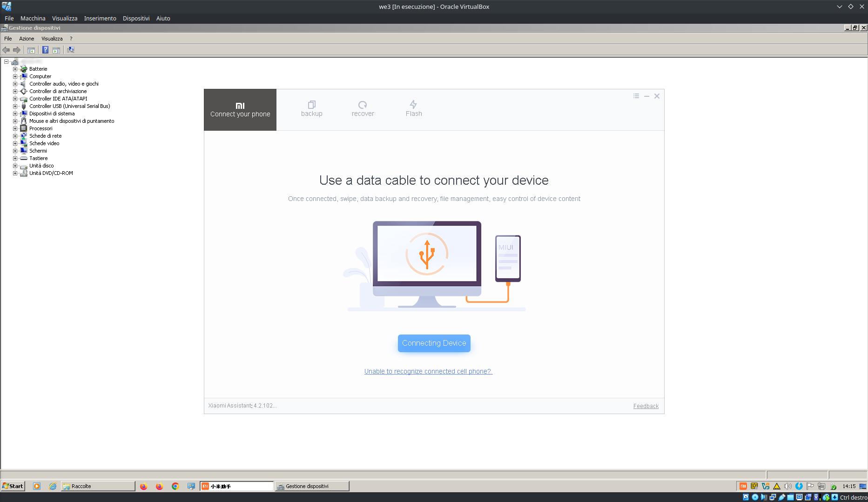Collapse the root computer node
This screenshot has height=502, width=868.
[6, 61]
